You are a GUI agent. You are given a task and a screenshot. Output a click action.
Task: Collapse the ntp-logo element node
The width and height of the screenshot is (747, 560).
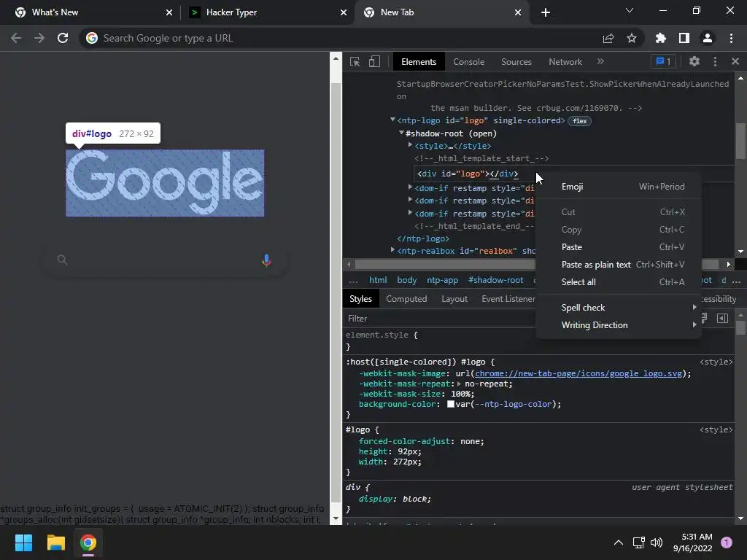[x=392, y=120]
